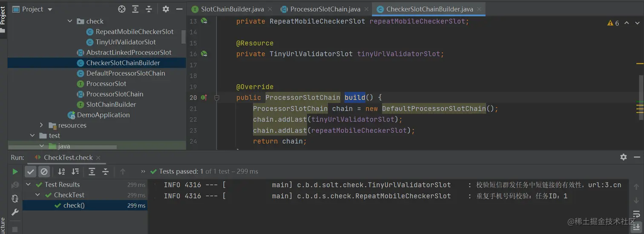Expand the resources folder
This screenshot has width=644, height=234.
pyautogui.click(x=41, y=125)
